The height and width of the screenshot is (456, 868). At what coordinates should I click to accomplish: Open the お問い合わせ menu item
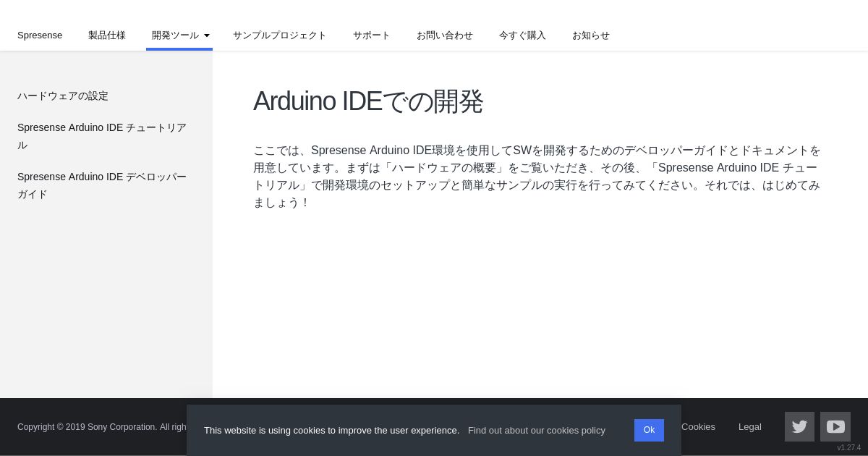pos(445,35)
